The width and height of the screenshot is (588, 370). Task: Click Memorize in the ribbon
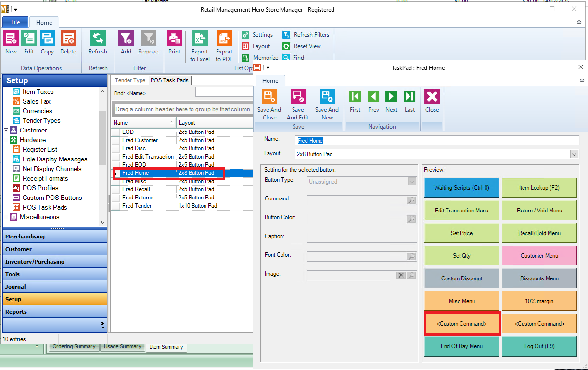click(x=260, y=57)
